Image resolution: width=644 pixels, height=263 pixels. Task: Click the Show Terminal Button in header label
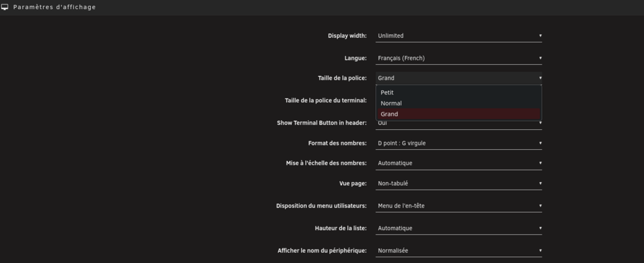pos(321,123)
